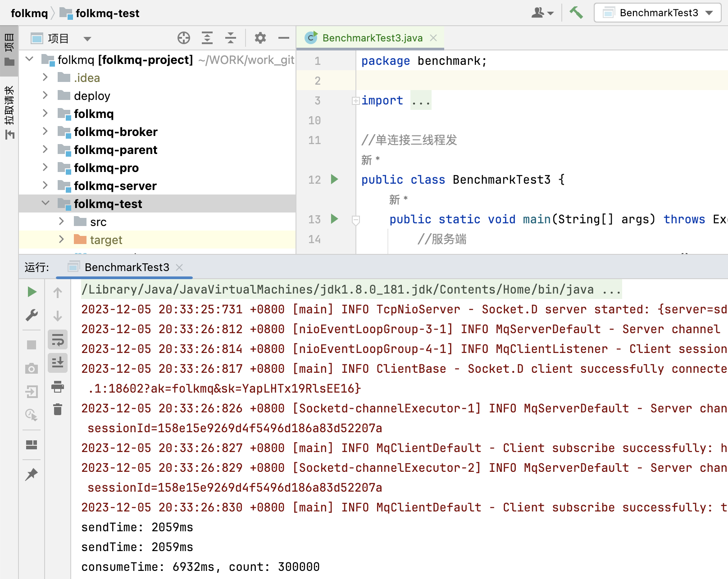Click the locate current file target icon
728x579 pixels.
point(183,38)
